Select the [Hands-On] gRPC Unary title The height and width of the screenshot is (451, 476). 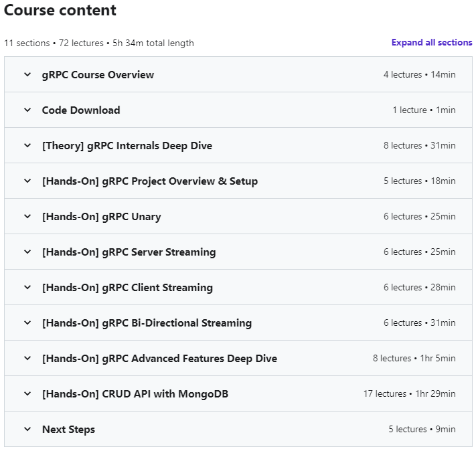101,217
